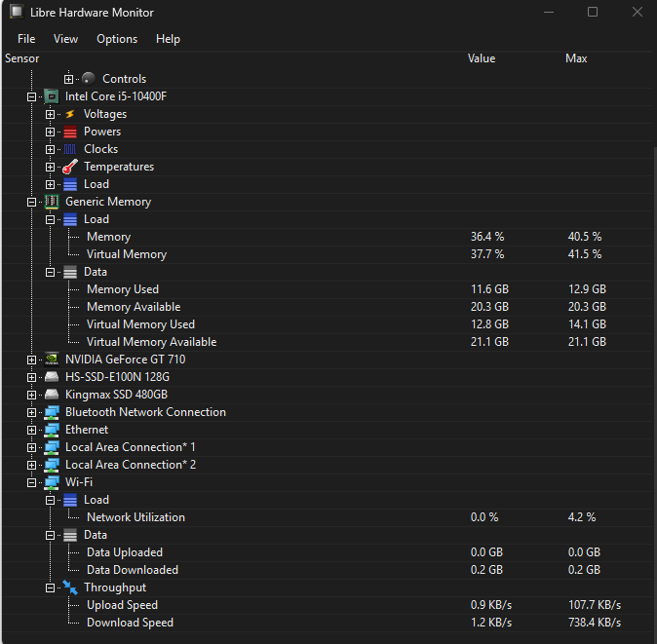Open the File menu
The height and width of the screenshot is (644, 657).
pos(26,39)
